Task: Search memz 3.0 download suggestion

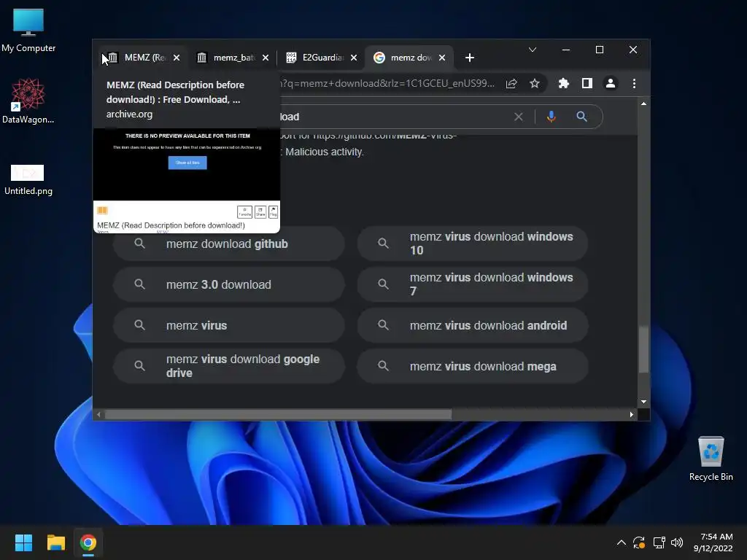Action: tap(228, 285)
